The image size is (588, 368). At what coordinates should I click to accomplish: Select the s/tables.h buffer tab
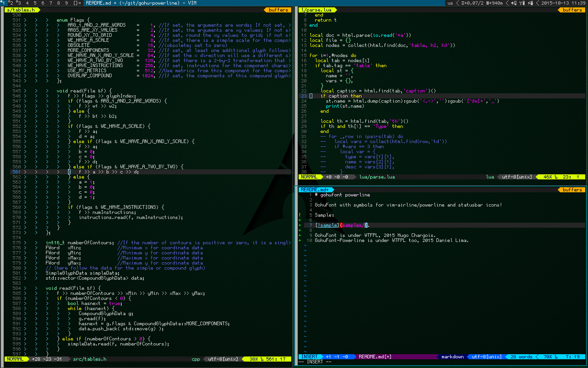[x=21, y=10]
